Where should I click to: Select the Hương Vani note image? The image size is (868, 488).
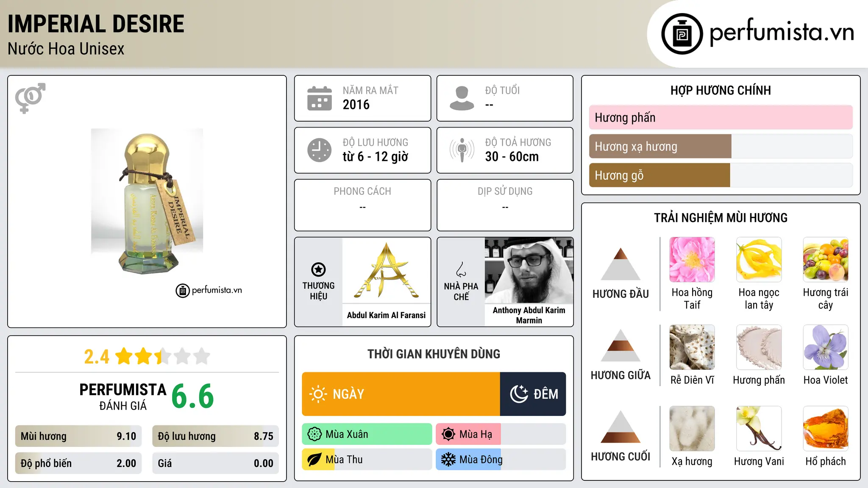(759, 429)
